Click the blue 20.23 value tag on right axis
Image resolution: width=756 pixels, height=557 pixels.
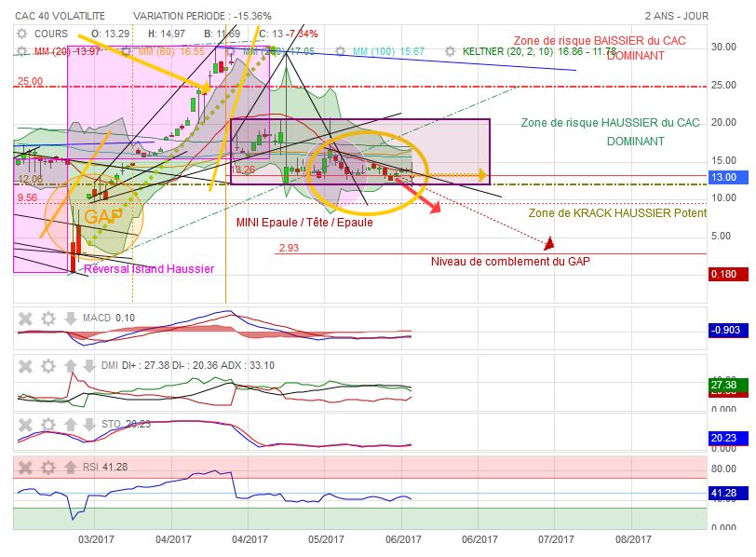pos(728,438)
